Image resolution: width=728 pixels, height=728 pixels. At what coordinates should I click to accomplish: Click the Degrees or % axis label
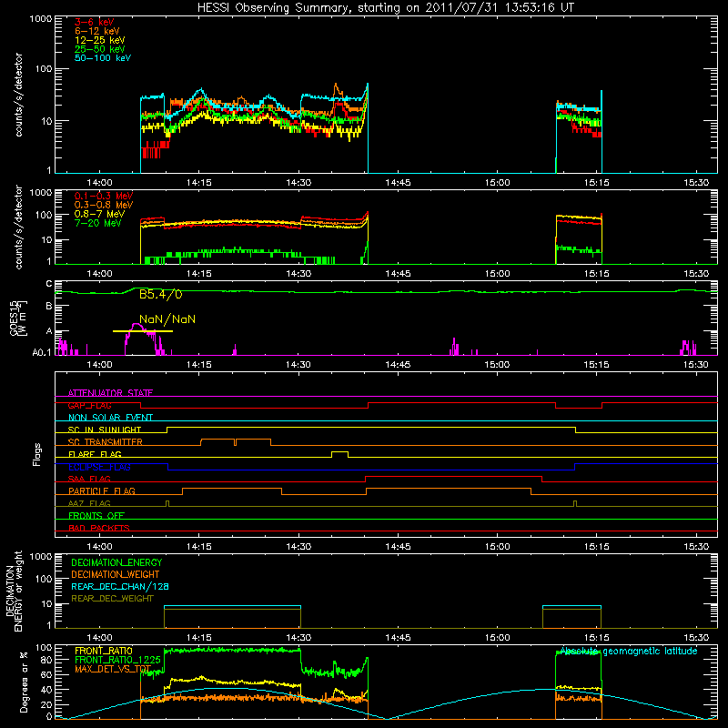[24, 682]
